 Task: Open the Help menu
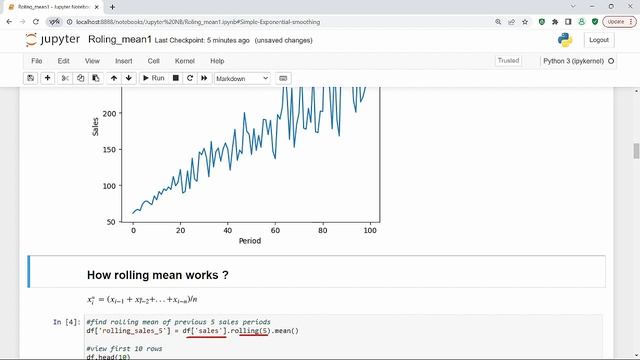pyautogui.click(x=217, y=61)
